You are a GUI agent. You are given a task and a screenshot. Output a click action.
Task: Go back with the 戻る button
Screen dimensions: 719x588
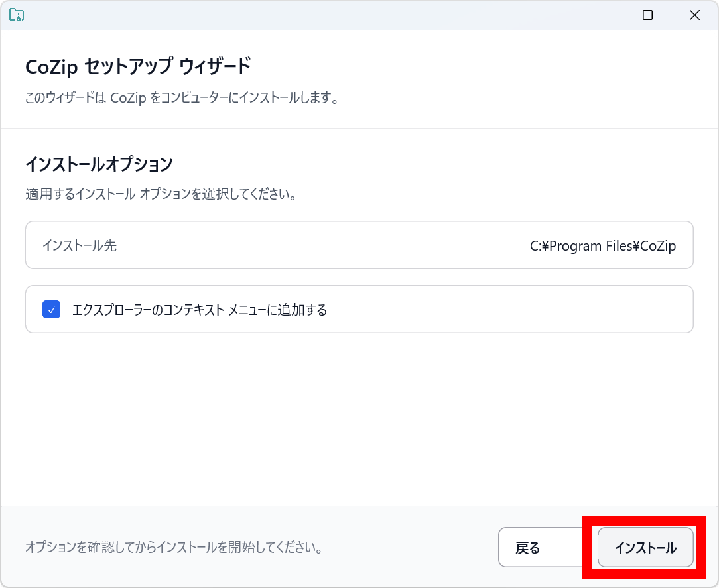[528, 548]
